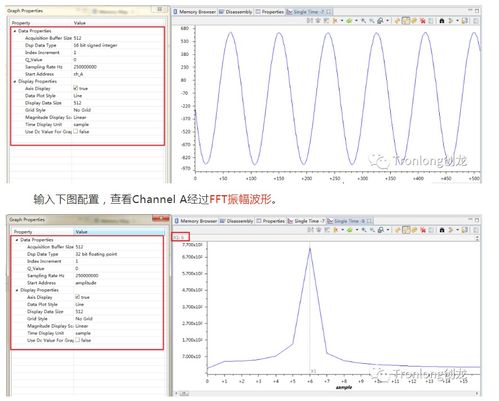Screen dimensions: 499x401
Task: Collapse Data Properties in the ch_A graph properties
Action: coord(15,31)
